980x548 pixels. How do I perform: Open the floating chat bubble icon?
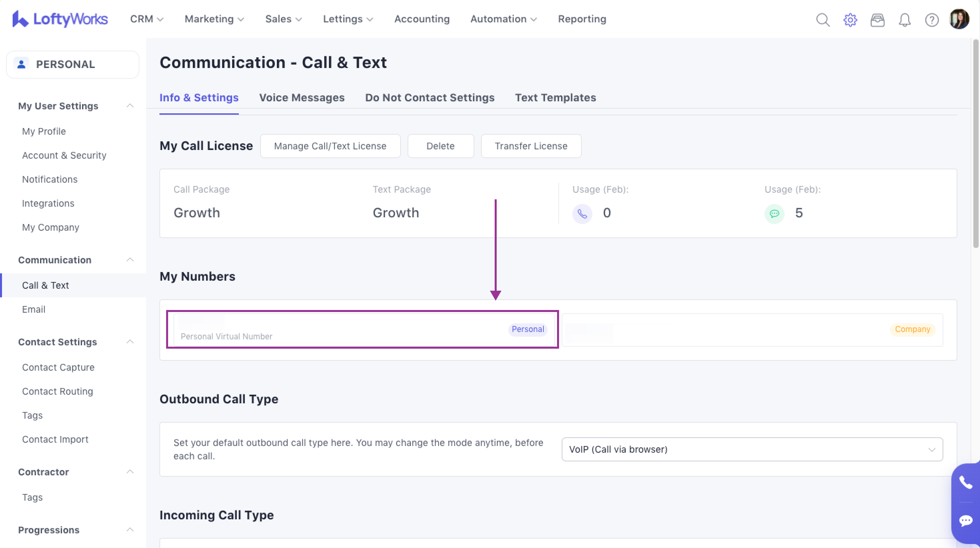tap(966, 520)
